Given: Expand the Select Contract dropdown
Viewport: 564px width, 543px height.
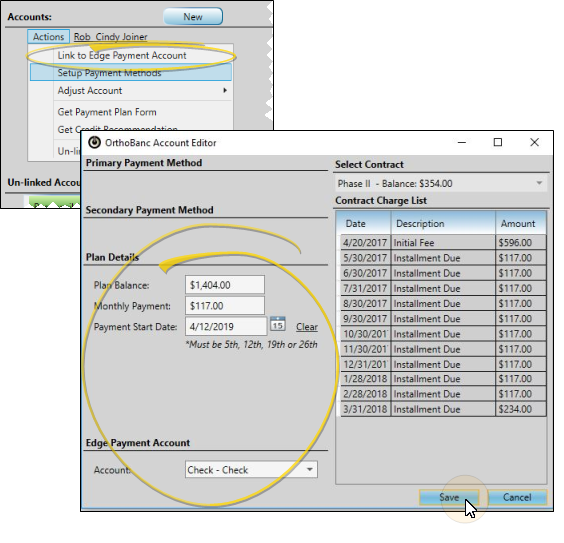Looking at the screenshot, I should pos(539,183).
